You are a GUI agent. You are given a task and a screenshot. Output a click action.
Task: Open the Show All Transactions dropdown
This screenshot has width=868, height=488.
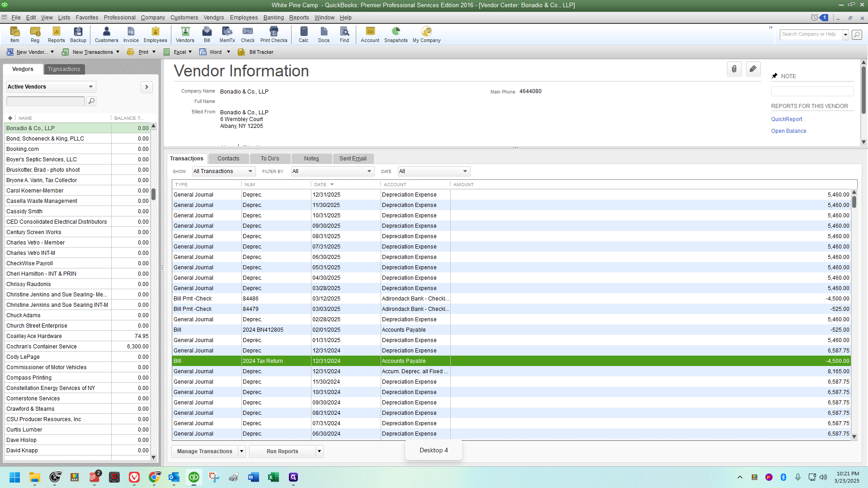(223, 171)
